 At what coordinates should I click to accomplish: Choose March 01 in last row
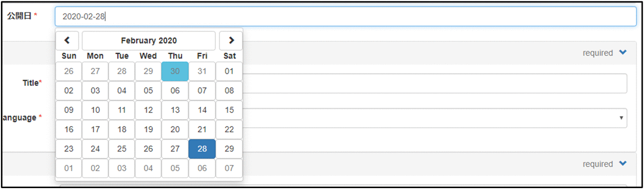tap(69, 168)
